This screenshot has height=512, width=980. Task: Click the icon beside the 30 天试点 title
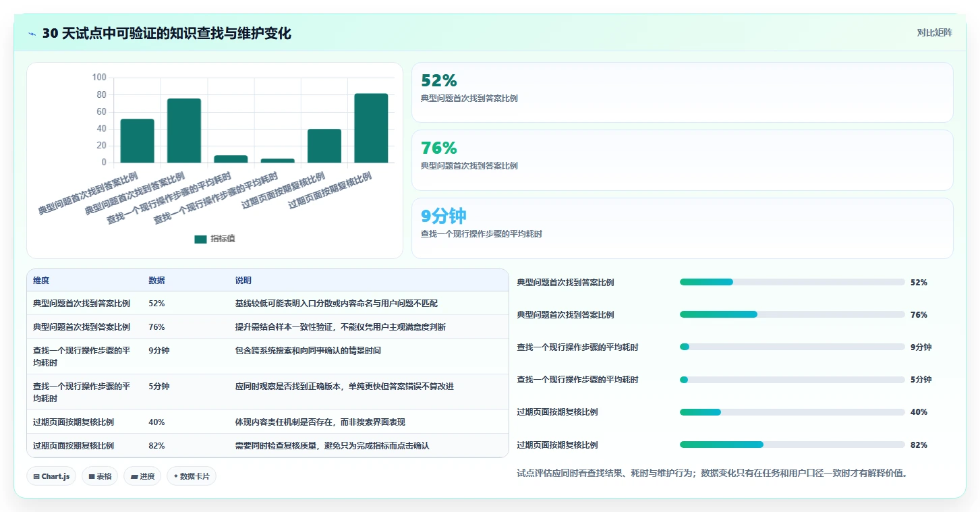32,34
